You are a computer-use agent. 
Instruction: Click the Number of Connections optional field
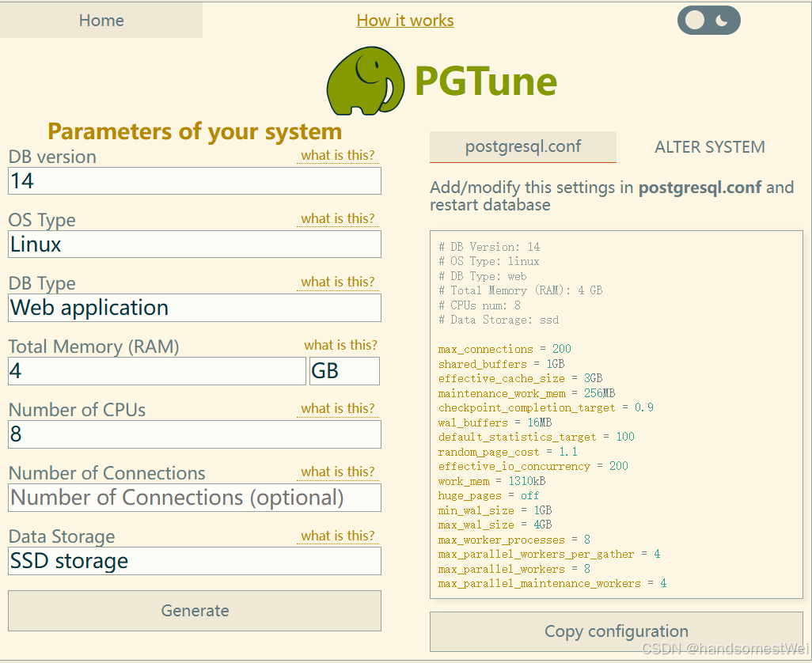point(195,498)
